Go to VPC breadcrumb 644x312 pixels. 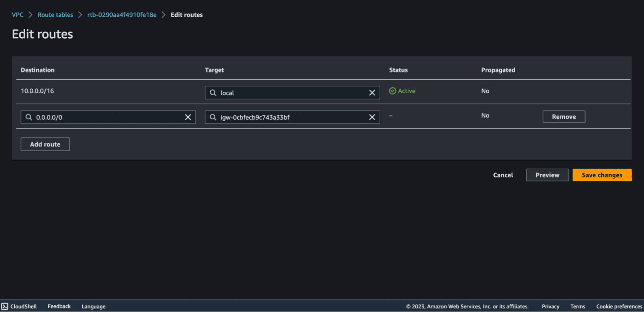click(18, 15)
